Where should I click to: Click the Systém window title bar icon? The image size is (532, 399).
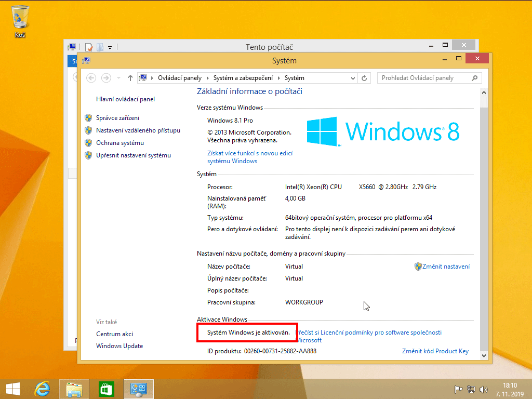coord(86,61)
